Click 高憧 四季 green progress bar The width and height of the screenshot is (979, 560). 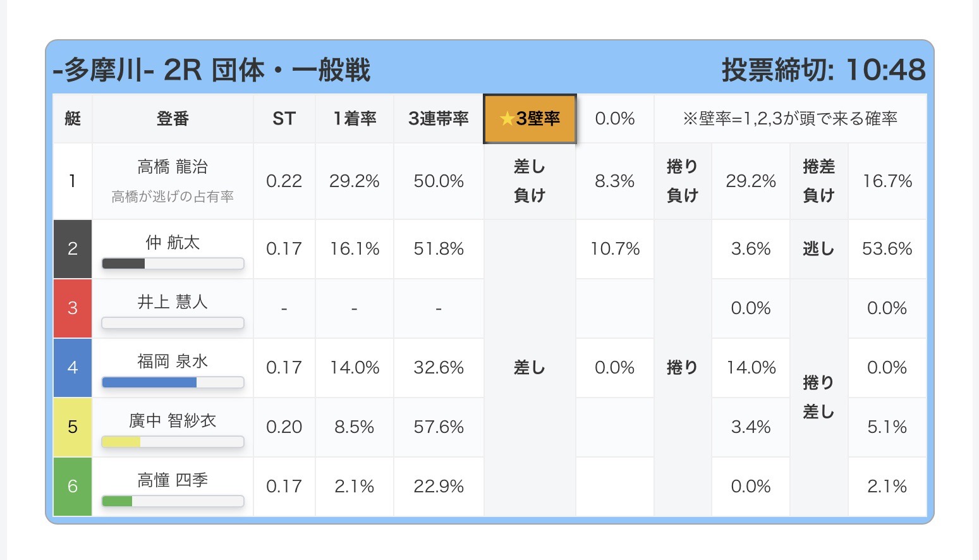click(x=173, y=501)
